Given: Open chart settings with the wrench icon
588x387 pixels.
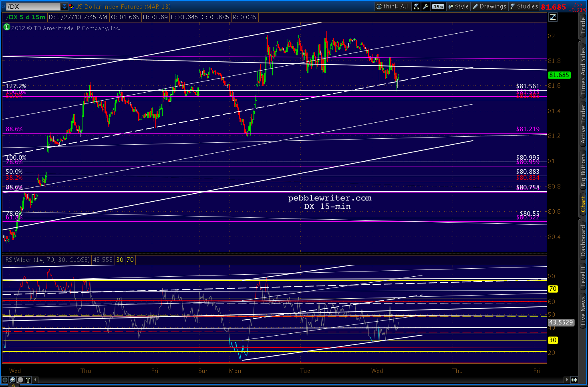Looking at the screenshot, I should [x=425, y=6].
